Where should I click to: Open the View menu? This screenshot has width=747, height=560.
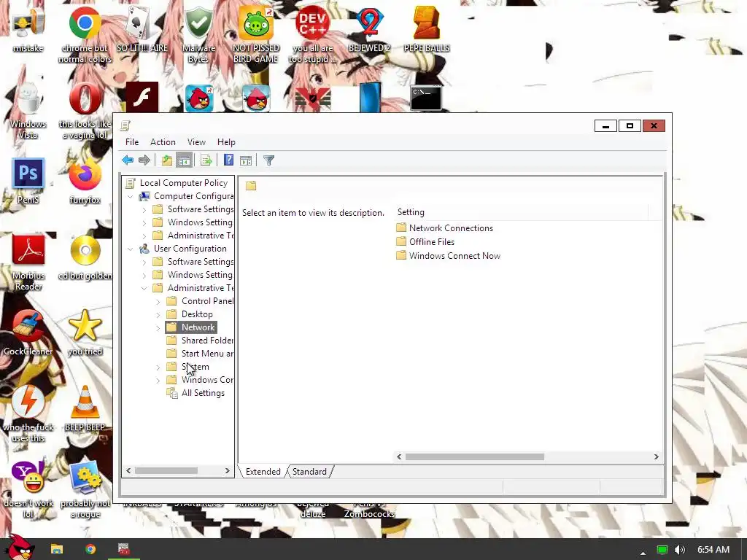(196, 142)
